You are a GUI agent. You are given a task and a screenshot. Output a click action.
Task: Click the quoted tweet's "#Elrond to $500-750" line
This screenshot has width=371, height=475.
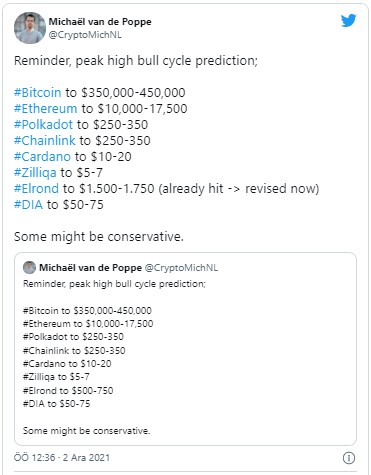(x=68, y=390)
